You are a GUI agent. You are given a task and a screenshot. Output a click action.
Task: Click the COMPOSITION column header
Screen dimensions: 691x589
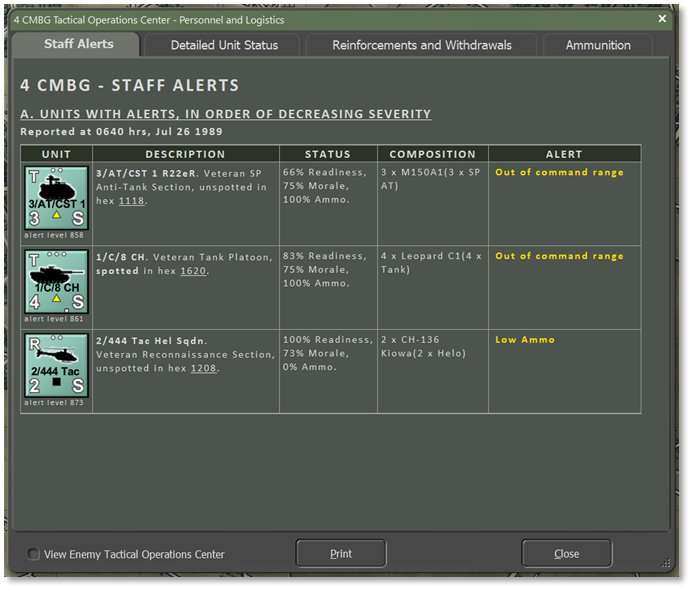pyautogui.click(x=432, y=154)
